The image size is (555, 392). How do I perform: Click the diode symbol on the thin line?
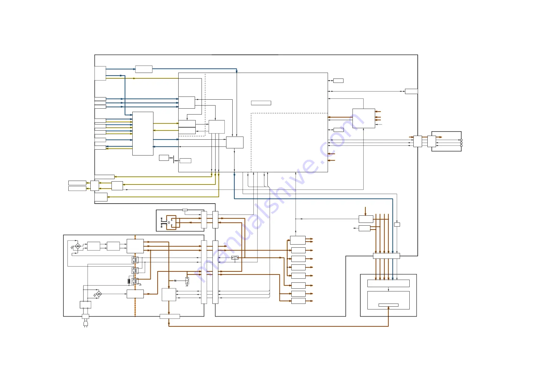pyautogui.click(x=175, y=281)
